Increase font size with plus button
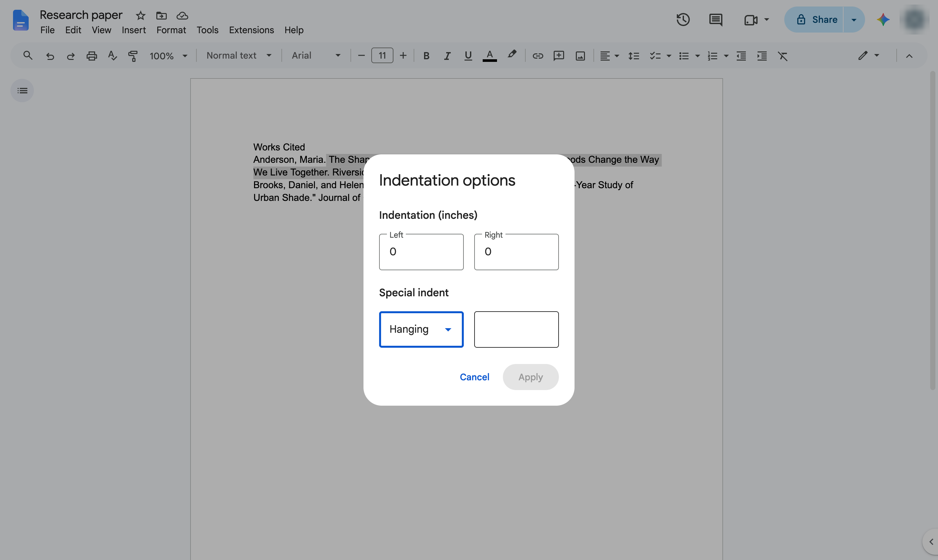This screenshot has width=938, height=560. click(x=403, y=56)
